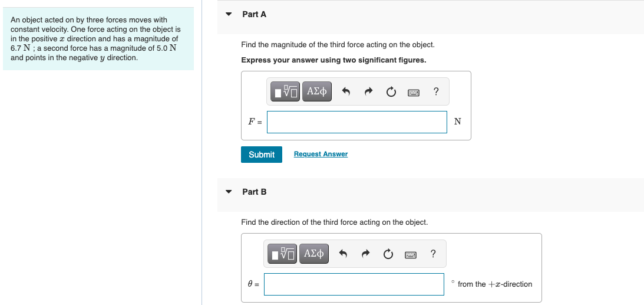Collapse the Part B section
This screenshot has width=644, height=305.
tap(229, 192)
